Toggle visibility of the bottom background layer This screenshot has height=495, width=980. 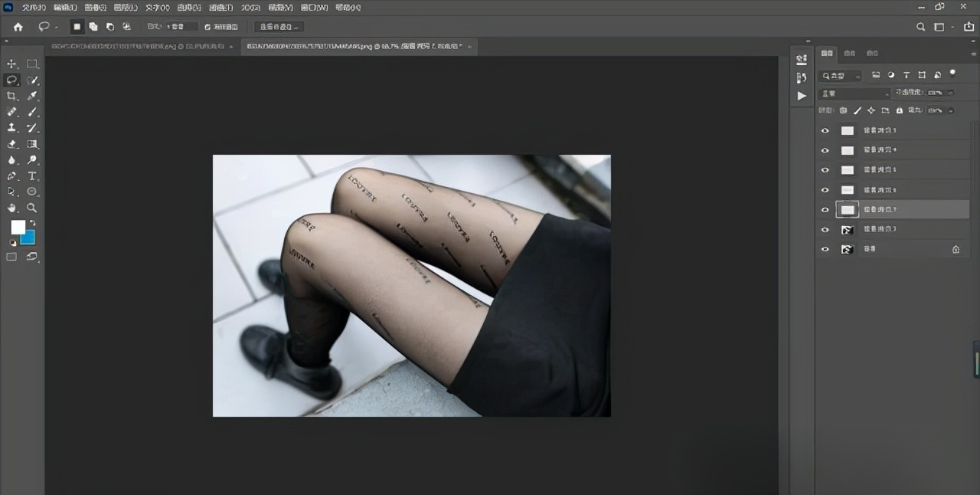pos(825,249)
